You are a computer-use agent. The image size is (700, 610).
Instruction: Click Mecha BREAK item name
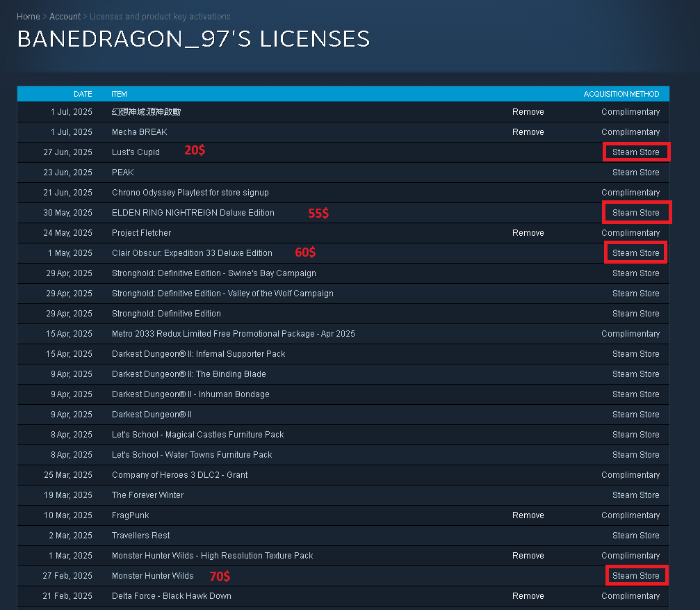(x=139, y=131)
